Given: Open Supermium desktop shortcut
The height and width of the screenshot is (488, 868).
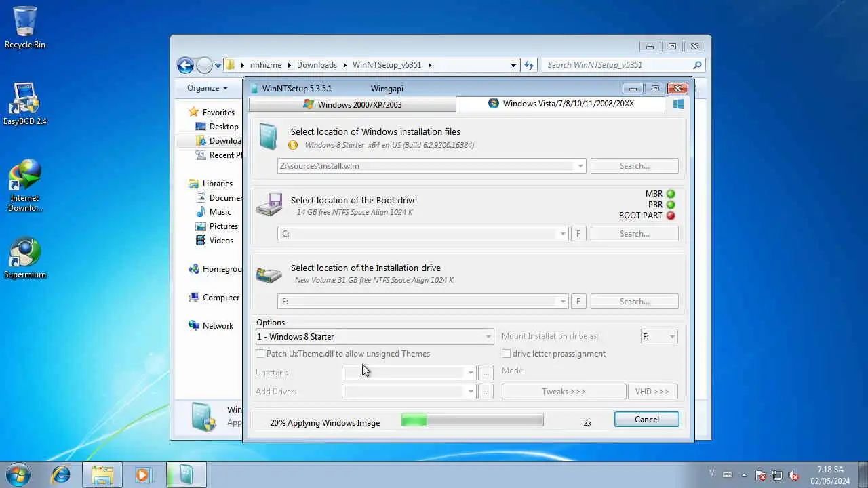Looking at the screenshot, I should tap(25, 257).
